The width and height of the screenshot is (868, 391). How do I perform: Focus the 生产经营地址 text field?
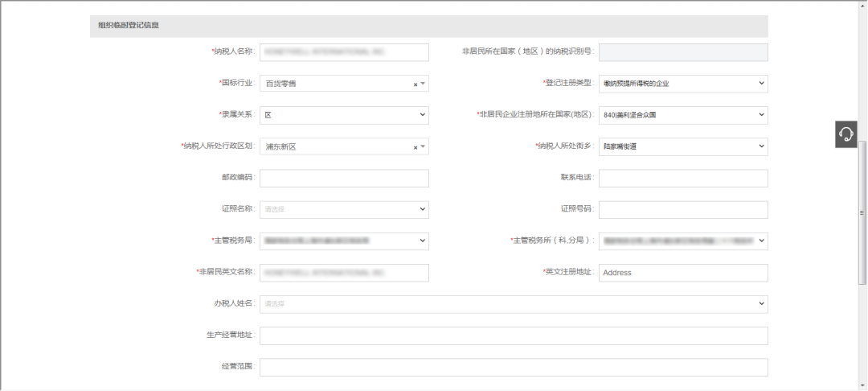(x=514, y=335)
